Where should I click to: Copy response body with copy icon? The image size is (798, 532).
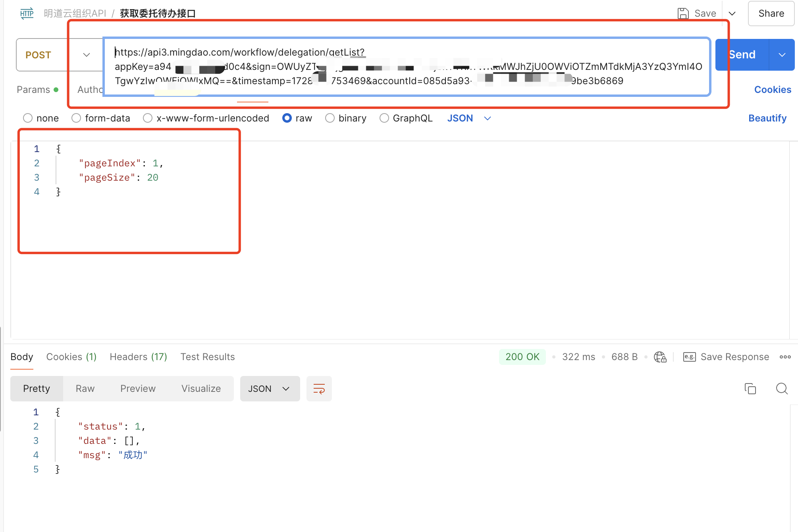[x=750, y=389]
